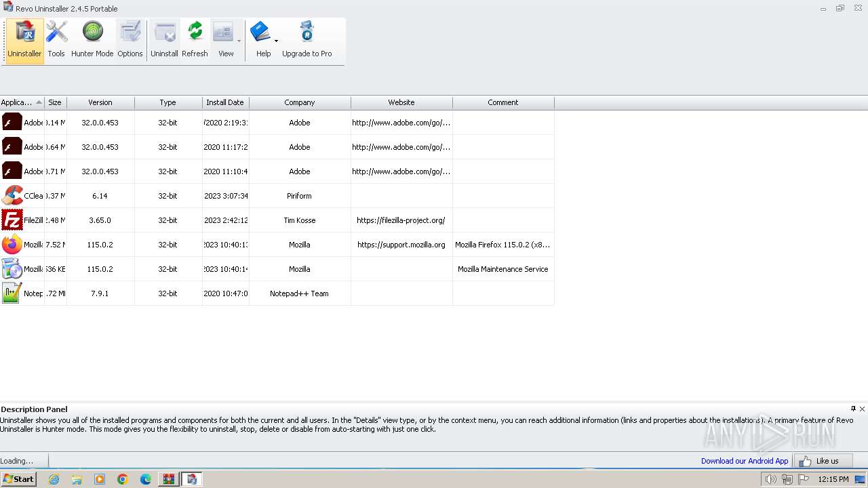Sort by Version column header
The height and width of the screenshot is (488, 868).
click(x=100, y=102)
